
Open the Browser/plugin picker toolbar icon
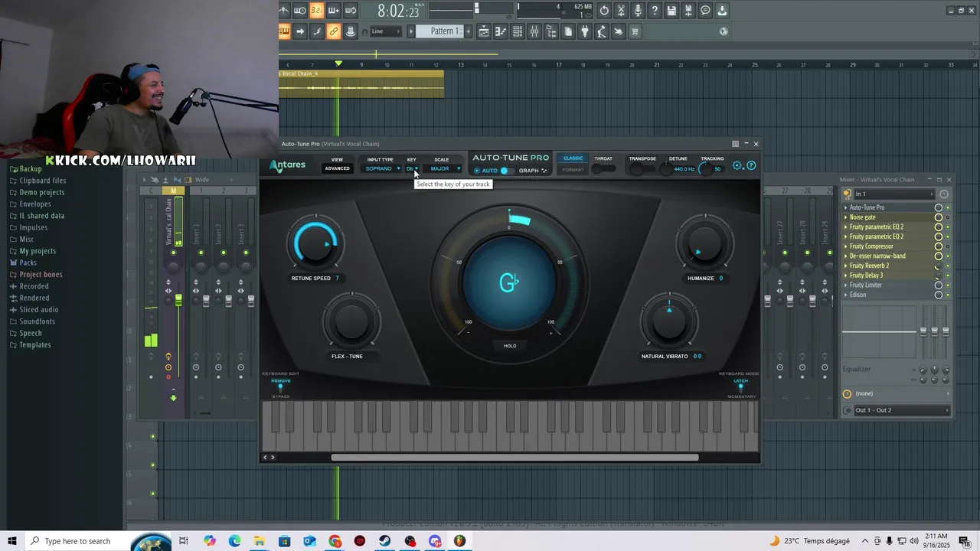tap(550, 31)
